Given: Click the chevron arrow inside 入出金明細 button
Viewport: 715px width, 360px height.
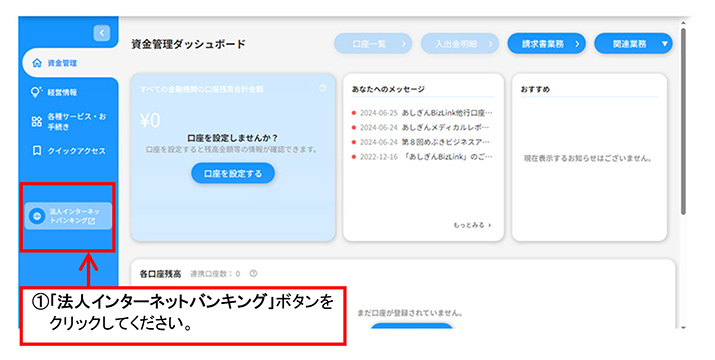Looking at the screenshot, I should [490, 44].
